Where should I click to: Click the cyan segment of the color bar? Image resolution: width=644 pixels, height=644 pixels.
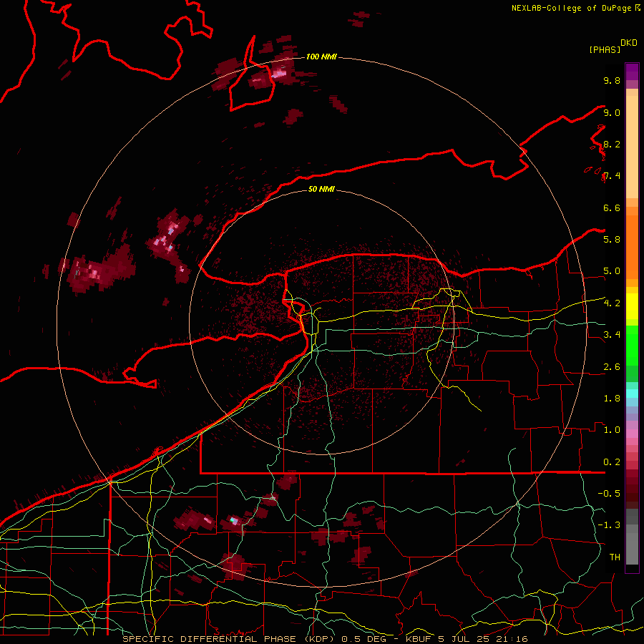click(x=632, y=393)
